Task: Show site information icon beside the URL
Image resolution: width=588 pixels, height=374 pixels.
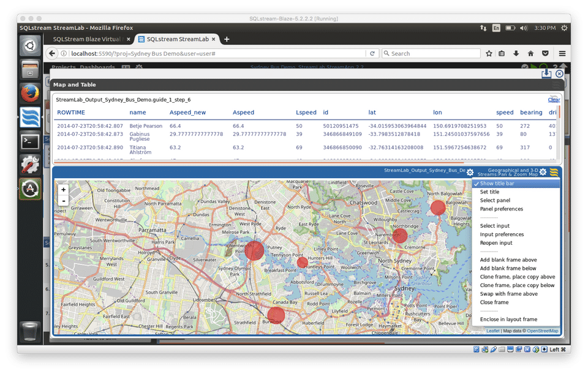Action: coord(64,54)
